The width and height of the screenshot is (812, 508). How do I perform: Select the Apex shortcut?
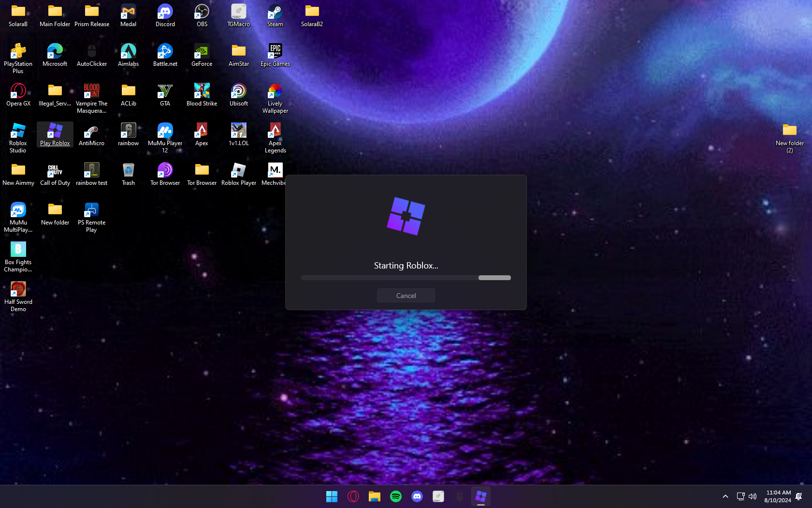tap(202, 134)
